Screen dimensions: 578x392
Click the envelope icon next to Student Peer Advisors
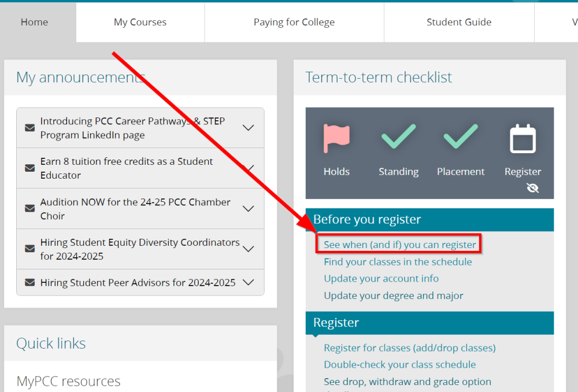30,282
